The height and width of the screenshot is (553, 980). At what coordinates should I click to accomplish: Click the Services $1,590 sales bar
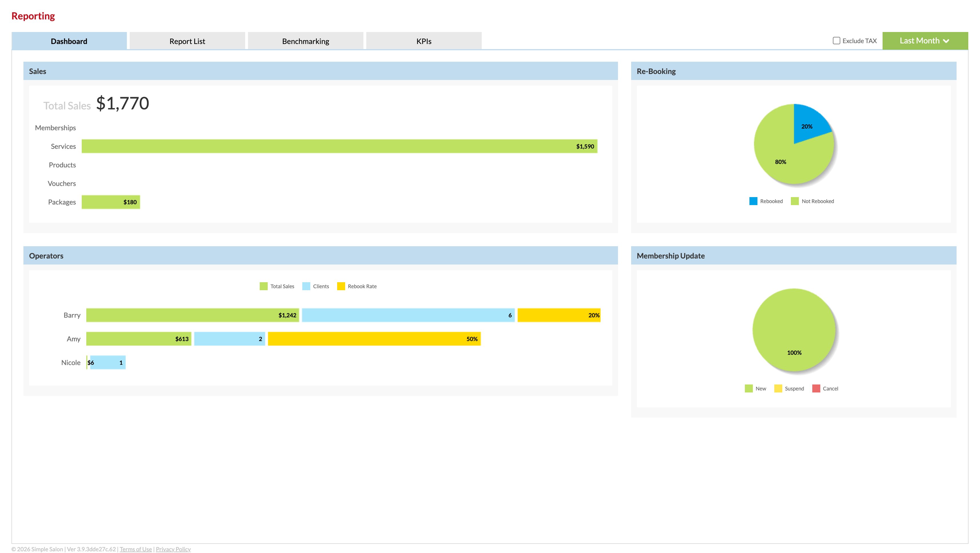pos(339,146)
